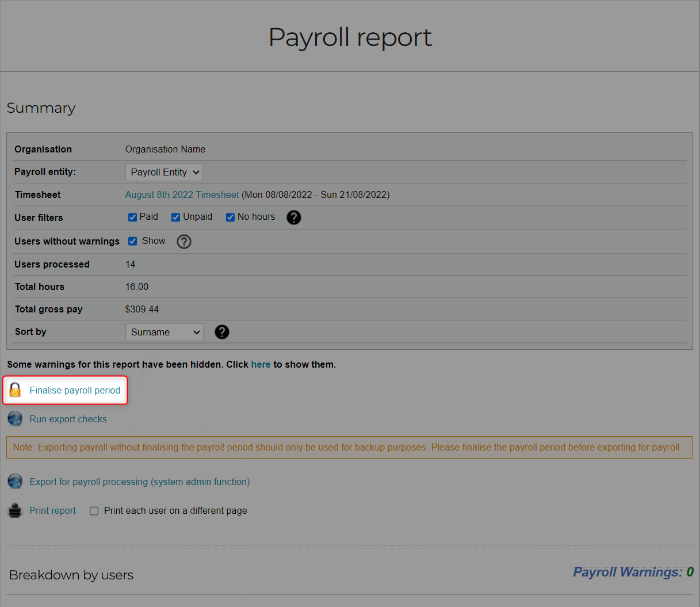
Task: Open the Sort by Surname dropdown
Action: [164, 332]
